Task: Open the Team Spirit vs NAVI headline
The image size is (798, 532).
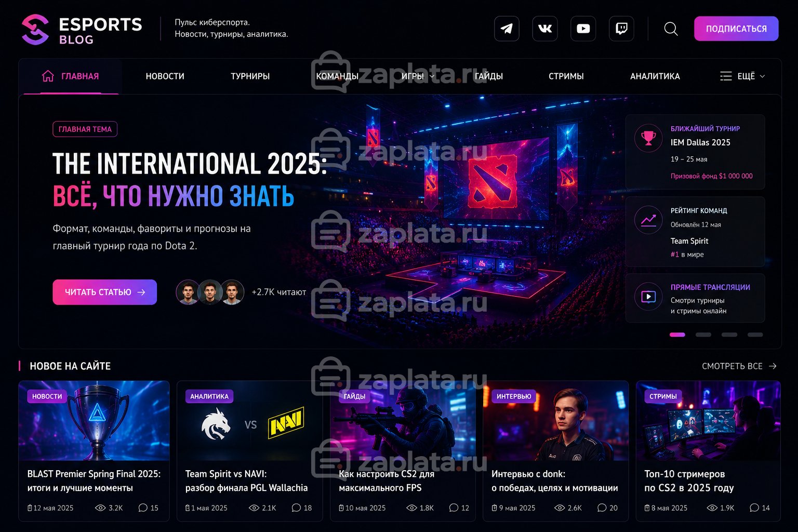Action: click(247, 481)
